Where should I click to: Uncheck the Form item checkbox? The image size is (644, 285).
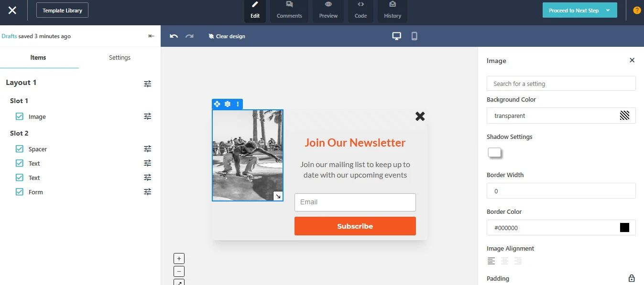pyautogui.click(x=20, y=192)
